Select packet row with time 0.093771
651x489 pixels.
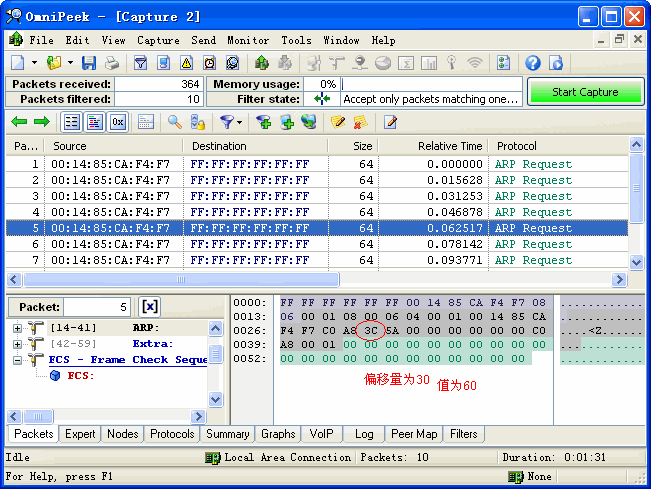(x=316, y=260)
